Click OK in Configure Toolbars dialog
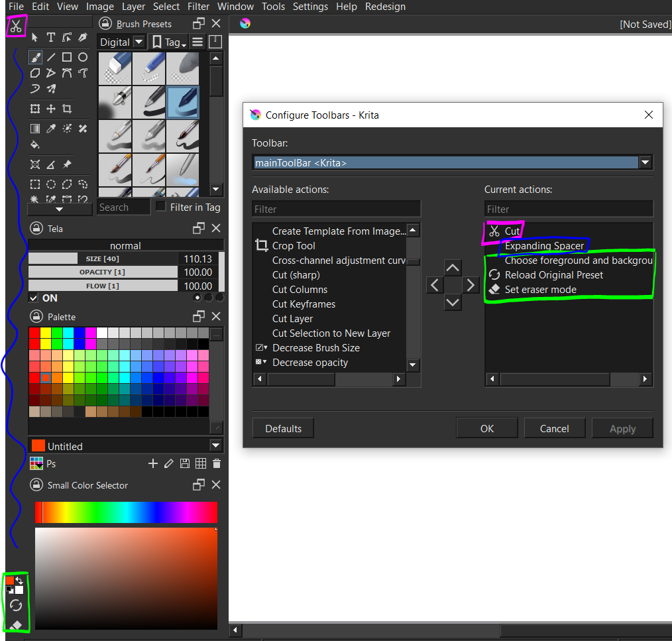Image resolution: width=672 pixels, height=641 pixels. 487,428
